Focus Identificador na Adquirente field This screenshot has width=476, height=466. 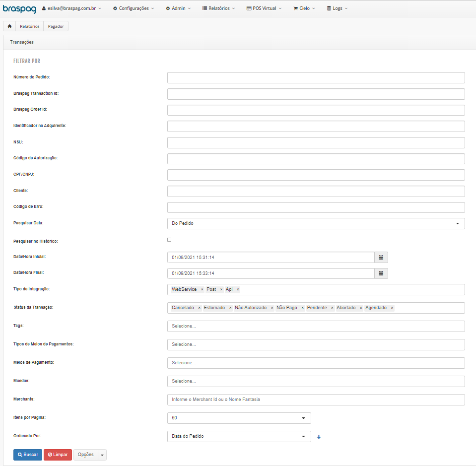[316, 126]
